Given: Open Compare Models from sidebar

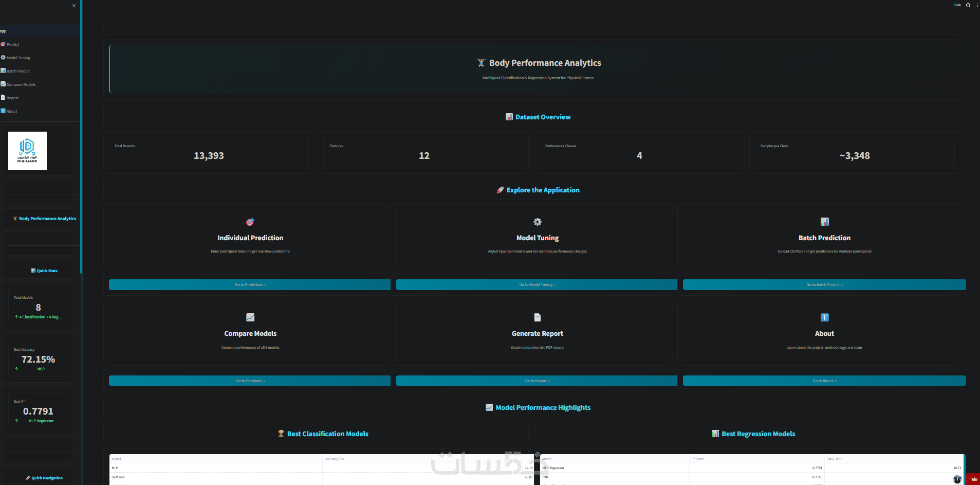Looking at the screenshot, I should (18, 84).
